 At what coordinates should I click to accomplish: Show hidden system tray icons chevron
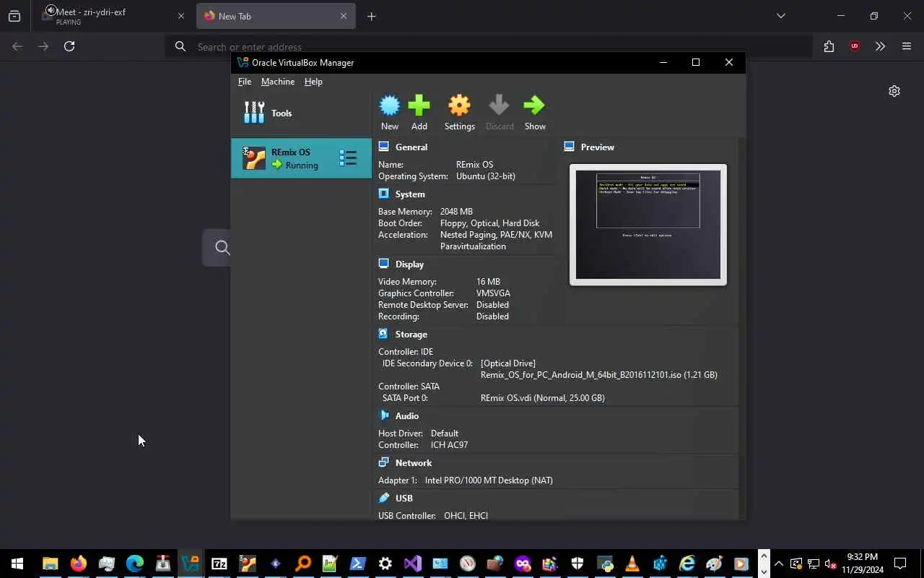[778, 564]
